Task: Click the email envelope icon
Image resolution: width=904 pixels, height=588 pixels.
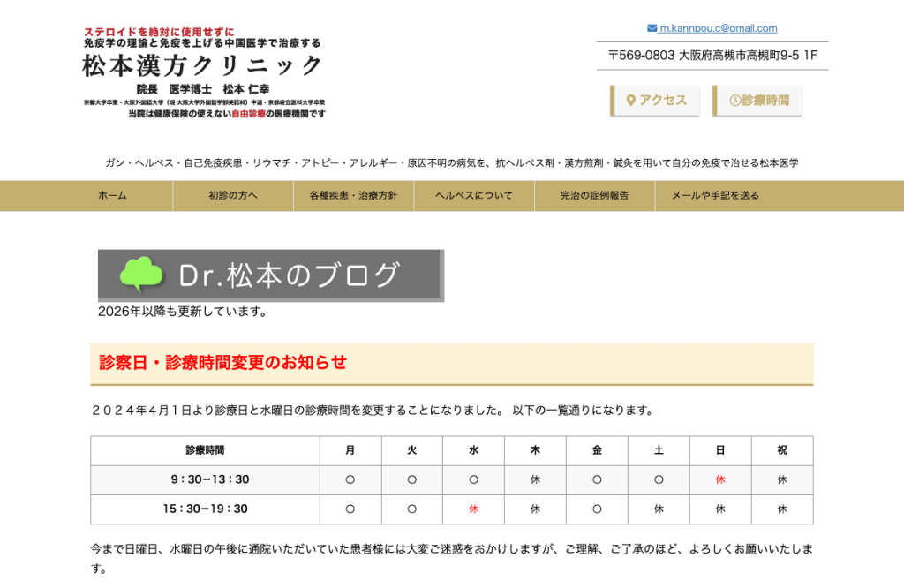Action: (652, 28)
